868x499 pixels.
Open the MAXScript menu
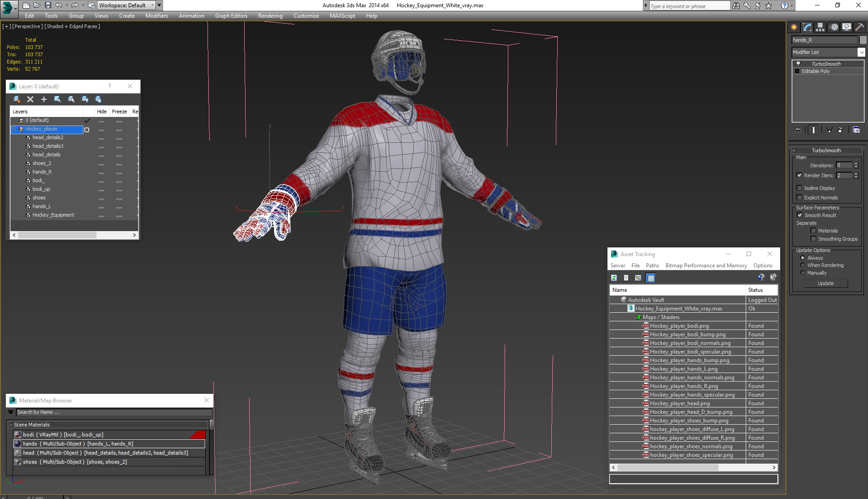[x=342, y=16]
